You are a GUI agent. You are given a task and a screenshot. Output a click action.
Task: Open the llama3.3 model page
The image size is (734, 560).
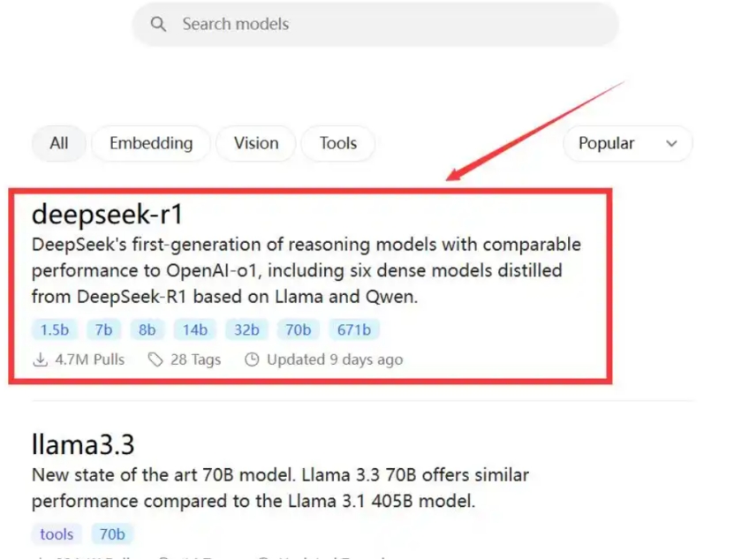pos(82,443)
